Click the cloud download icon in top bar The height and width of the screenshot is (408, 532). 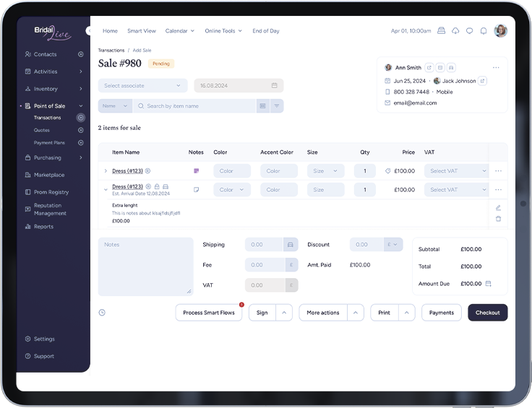(x=455, y=31)
